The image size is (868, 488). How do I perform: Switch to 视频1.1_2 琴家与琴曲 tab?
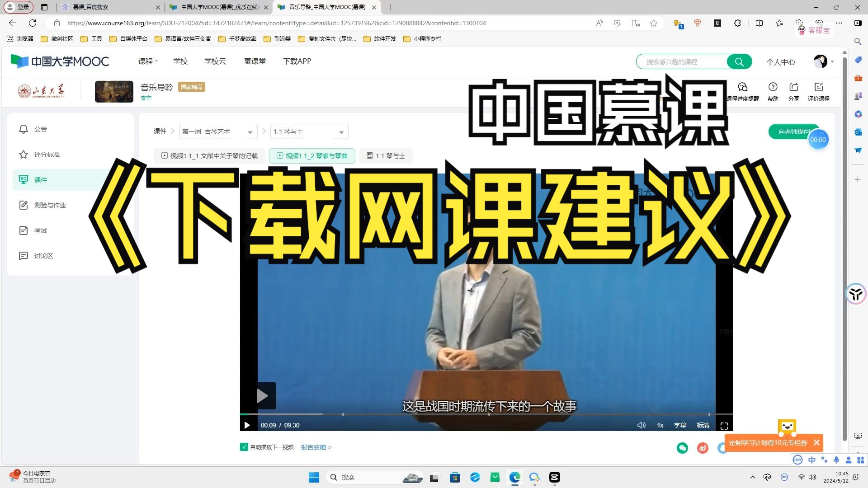click(x=312, y=156)
